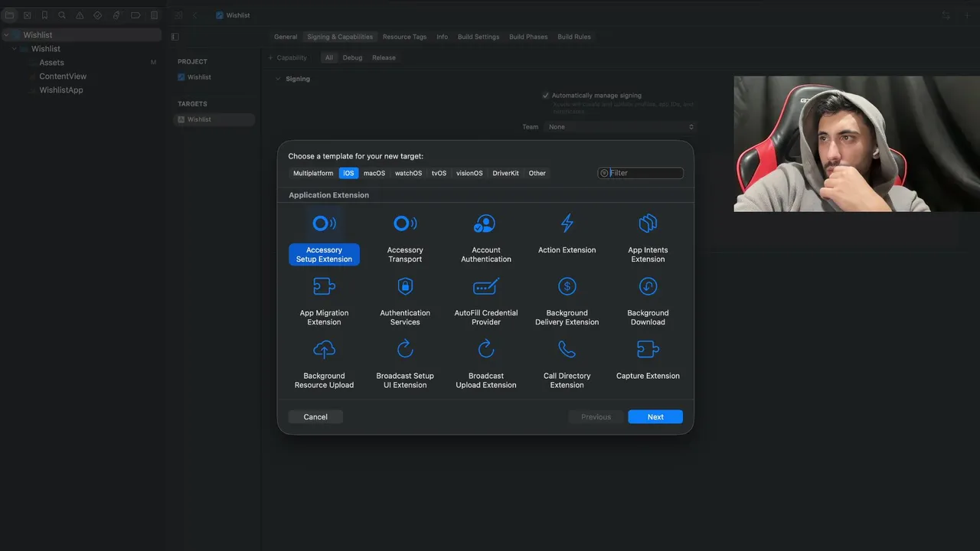Select the App Intents Extension template
Image resolution: width=980 pixels, height=551 pixels.
[x=648, y=238]
